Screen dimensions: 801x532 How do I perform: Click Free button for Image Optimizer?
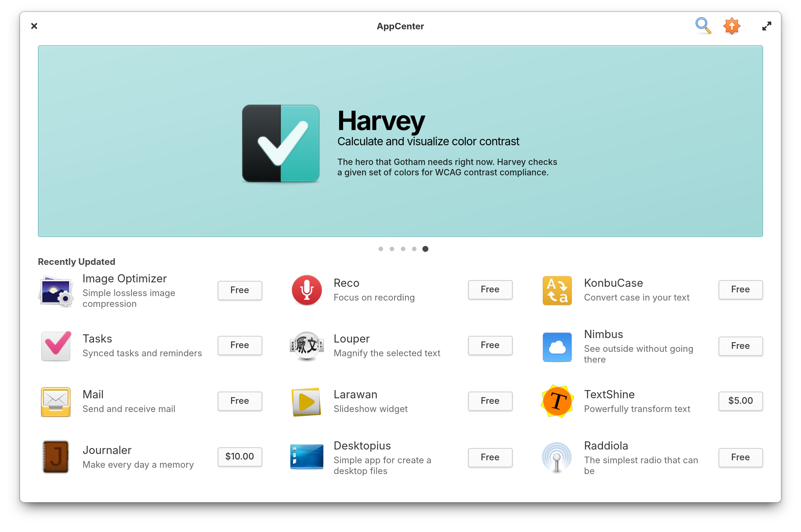point(239,290)
